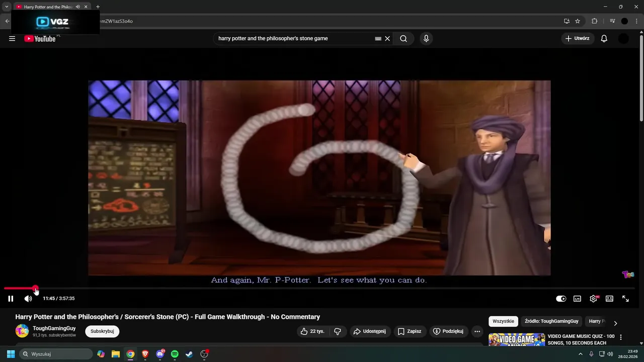
Task: Open a new browser tab
Action: click(98, 7)
